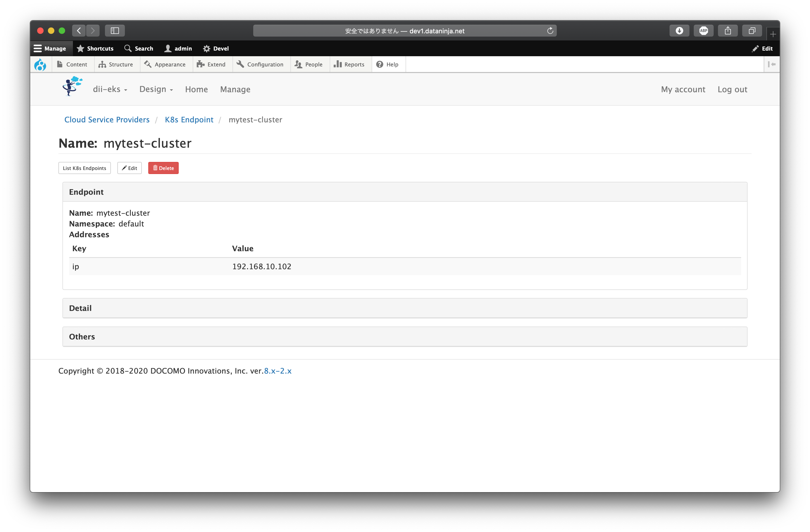Image resolution: width=810 pixels, height=532 pixels.
Task: Open the Appearance section
Action: [166, 64]
